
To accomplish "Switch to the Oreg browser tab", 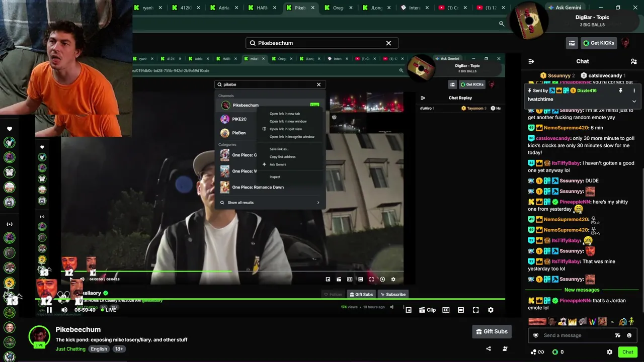I will 338,8.
